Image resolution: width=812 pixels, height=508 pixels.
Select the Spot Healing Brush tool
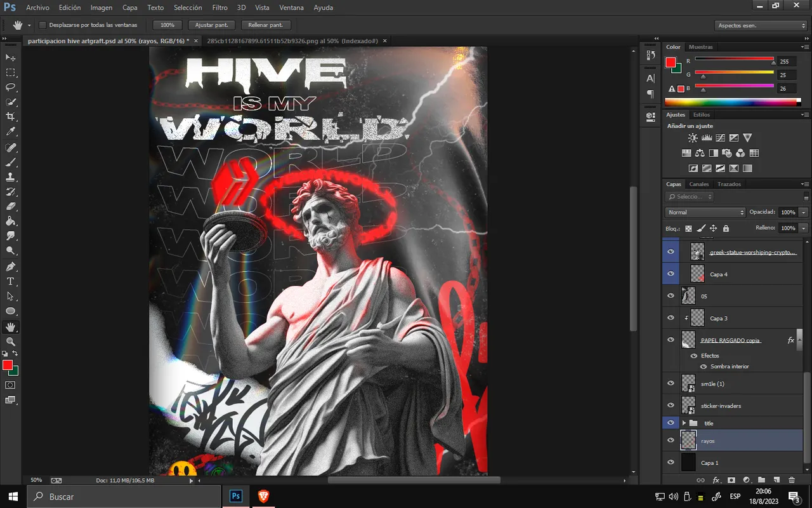click(x=11, y=148)
